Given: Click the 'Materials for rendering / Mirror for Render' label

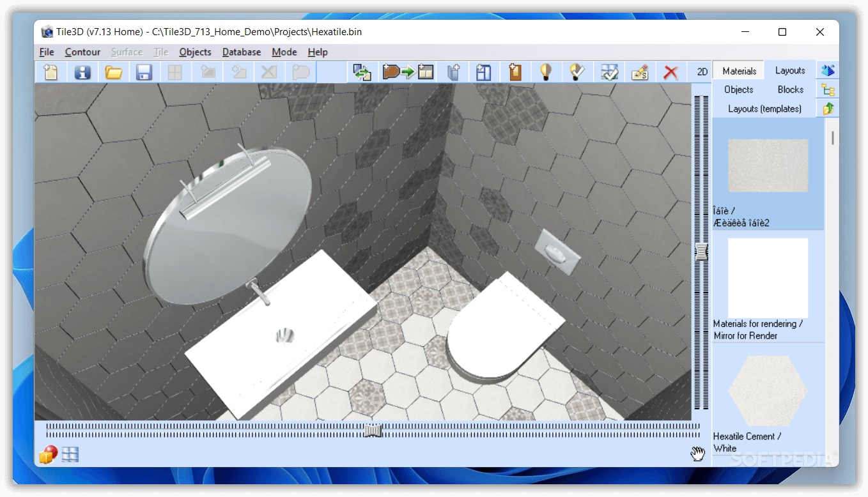Looking at the screenshot, I should 758,330.
